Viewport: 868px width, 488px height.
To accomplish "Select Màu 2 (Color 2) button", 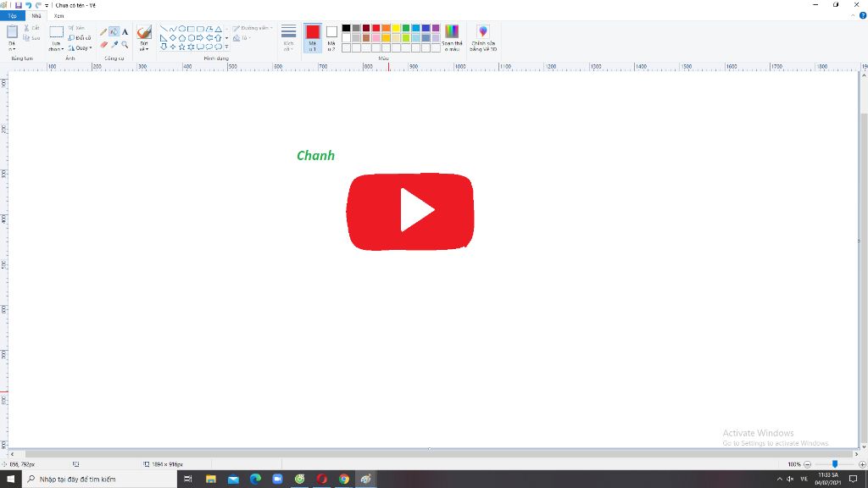I will [x=331, y=37].
